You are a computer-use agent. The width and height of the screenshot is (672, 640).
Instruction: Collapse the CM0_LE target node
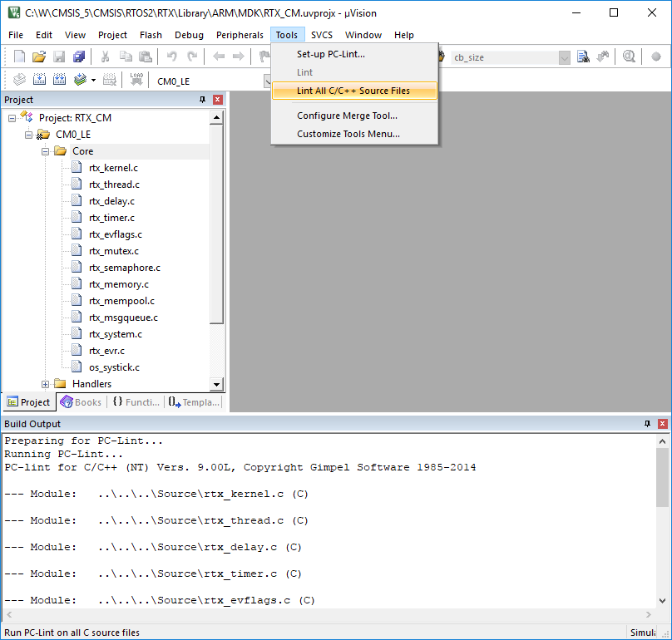coord(29,135)
